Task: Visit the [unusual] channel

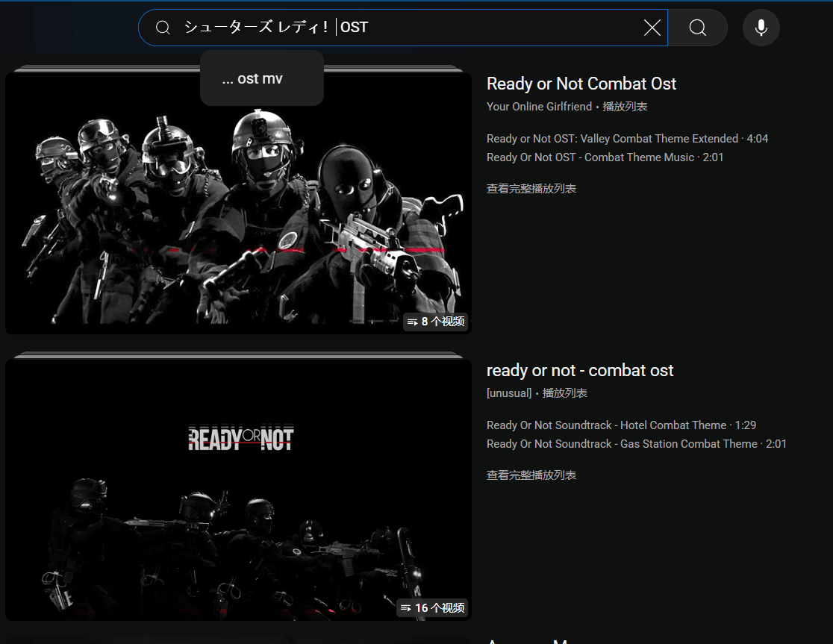Action: click(509, 393)
